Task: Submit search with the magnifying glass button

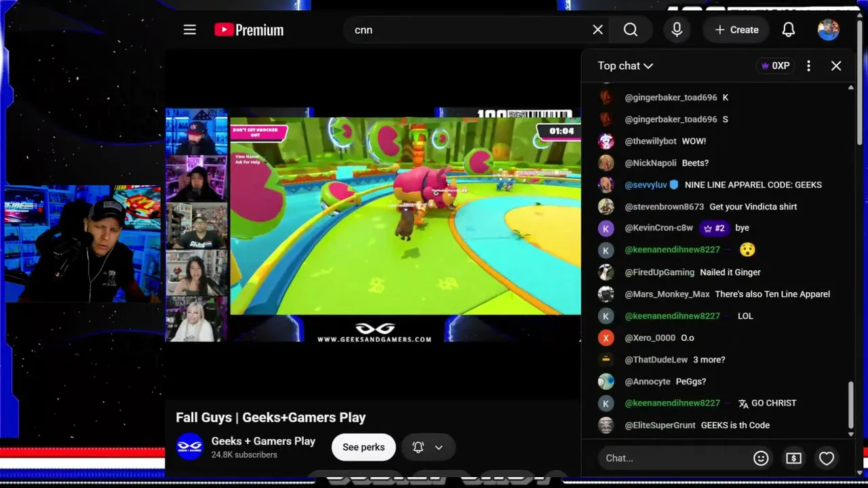Action: pos(631,30)
